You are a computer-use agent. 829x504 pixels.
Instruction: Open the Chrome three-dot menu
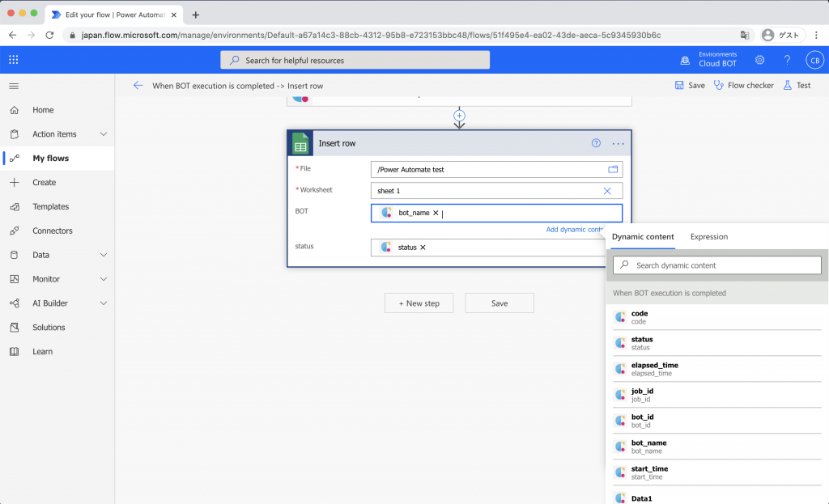816,35
